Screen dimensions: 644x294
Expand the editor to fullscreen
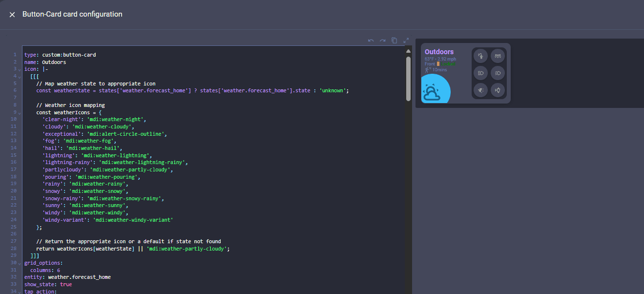[406, 41]
